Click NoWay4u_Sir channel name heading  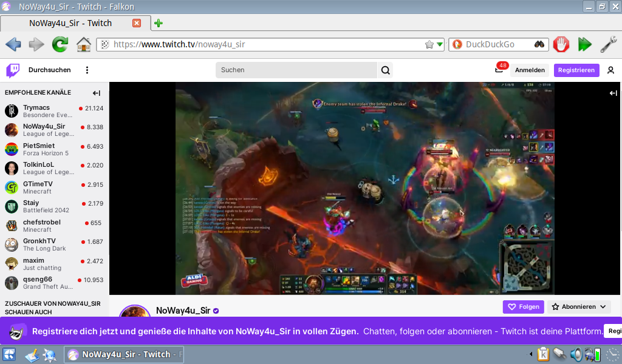tap(183, 311)
